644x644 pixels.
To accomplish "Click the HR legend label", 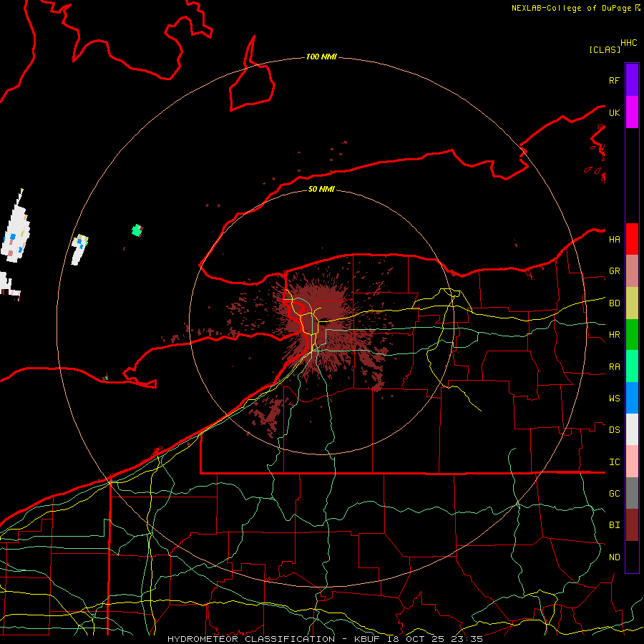I will (614, 335).
